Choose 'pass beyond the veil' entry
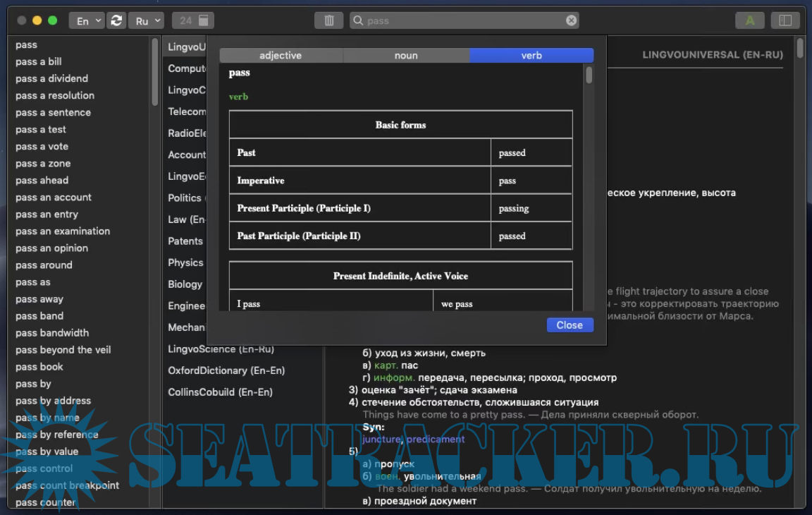This screenshot has height=515, width=812. coord(63,350)
